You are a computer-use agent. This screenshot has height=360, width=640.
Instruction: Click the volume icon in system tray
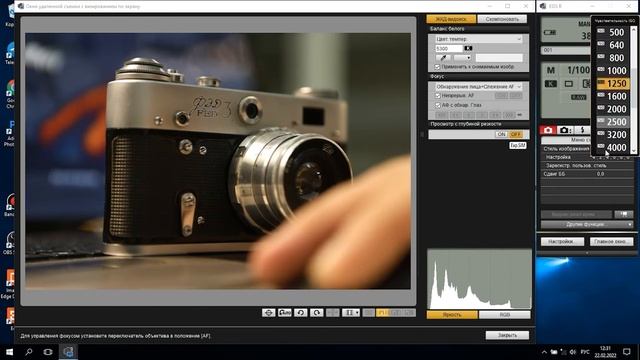(573, 352)
